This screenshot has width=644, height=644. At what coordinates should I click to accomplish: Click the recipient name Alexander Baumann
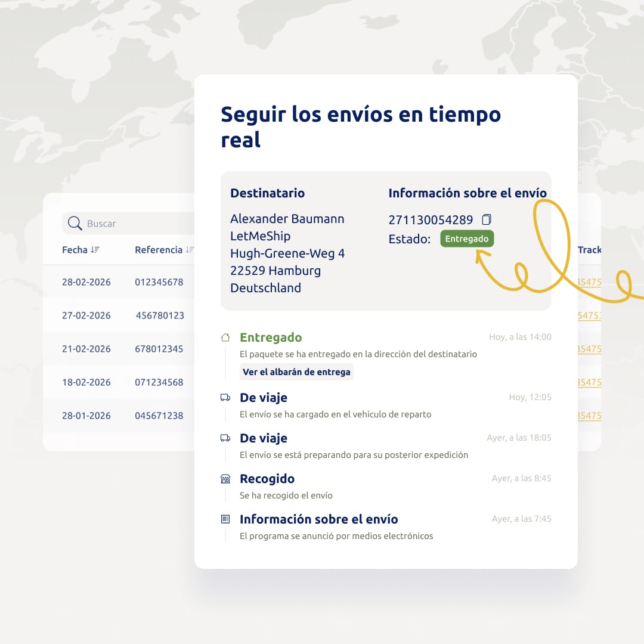coord(287,219)
